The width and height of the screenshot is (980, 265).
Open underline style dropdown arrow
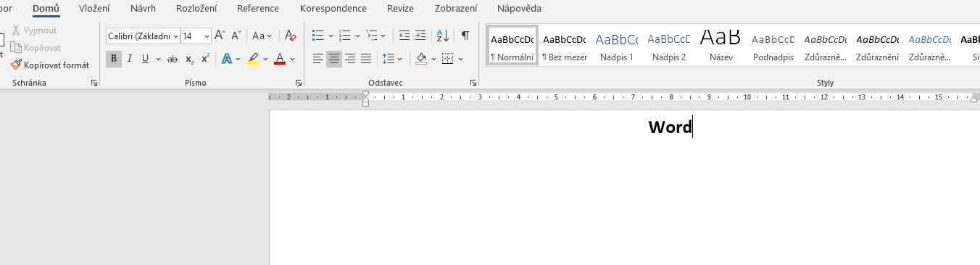(x=158, y=59)
